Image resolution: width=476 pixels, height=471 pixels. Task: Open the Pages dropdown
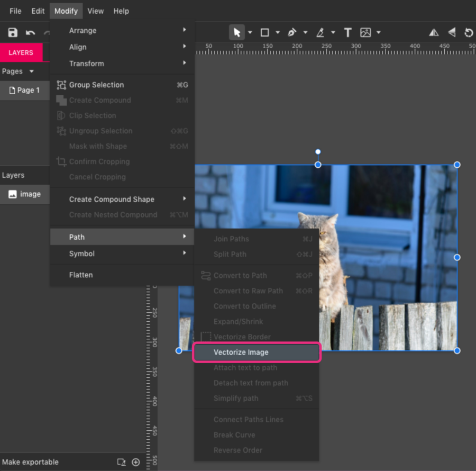(x=20, y=71)
